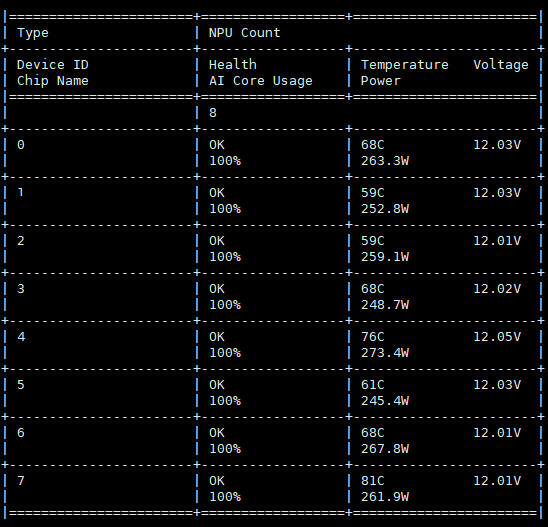Click the NPU Count header text
Screen dimensions: 548x527
pos(245,33)
